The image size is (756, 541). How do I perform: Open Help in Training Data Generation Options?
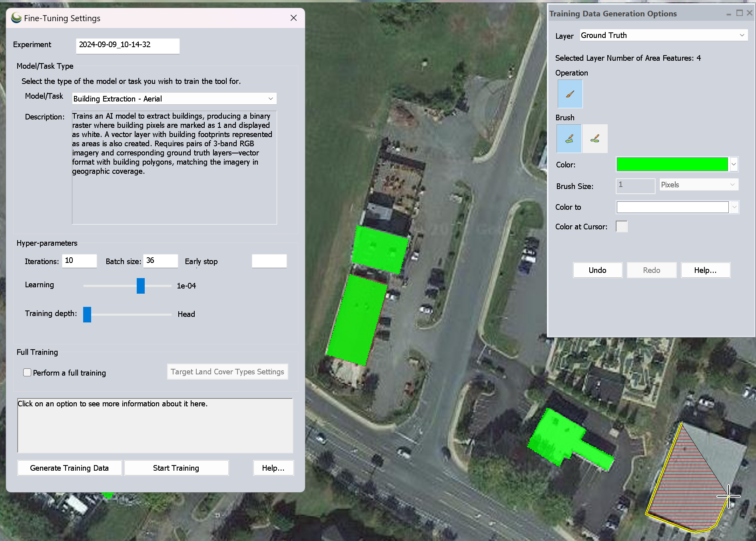tap(706, 270)
